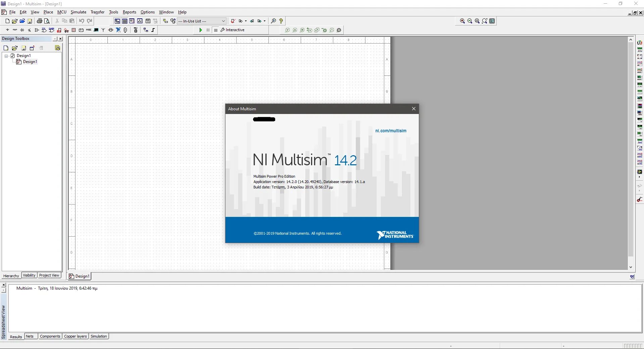This screenshot has width=644, height=349.
Task: Open the Place Transistor component picker
Action: [x=29, y=30]
